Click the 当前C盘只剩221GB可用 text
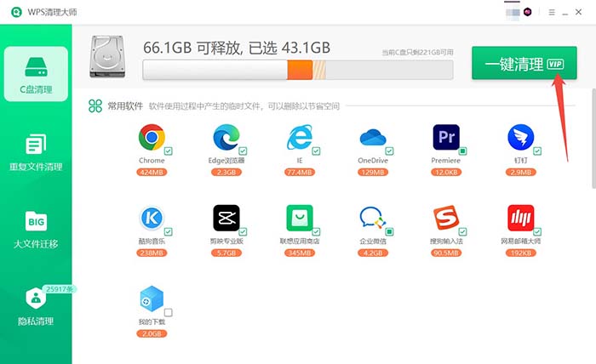This screenshot has width=596, height=364. pos(417,53)
